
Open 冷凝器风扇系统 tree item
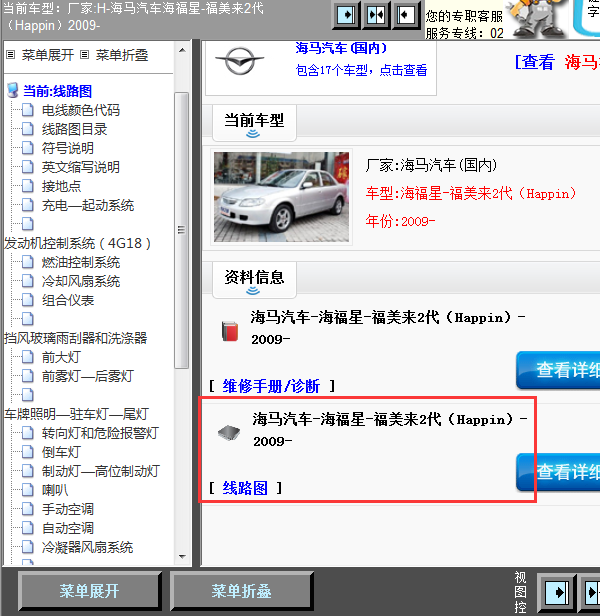click(88, 547)
